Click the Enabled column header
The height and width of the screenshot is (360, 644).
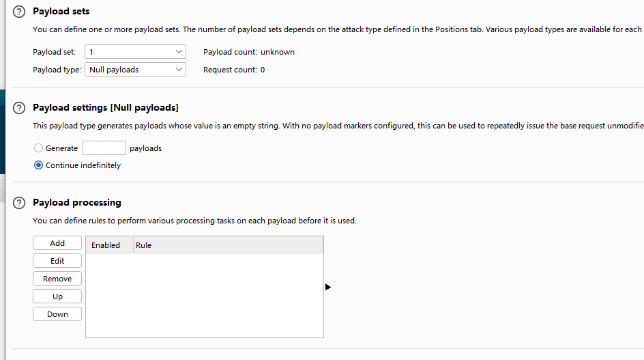106,245
